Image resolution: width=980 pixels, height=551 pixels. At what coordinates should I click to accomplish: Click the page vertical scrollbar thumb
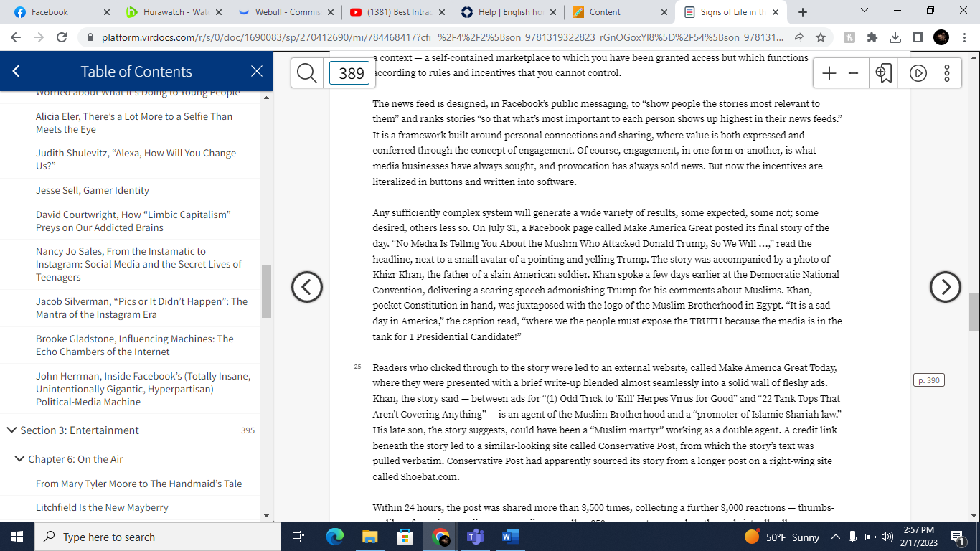click(x=974, y=311)
